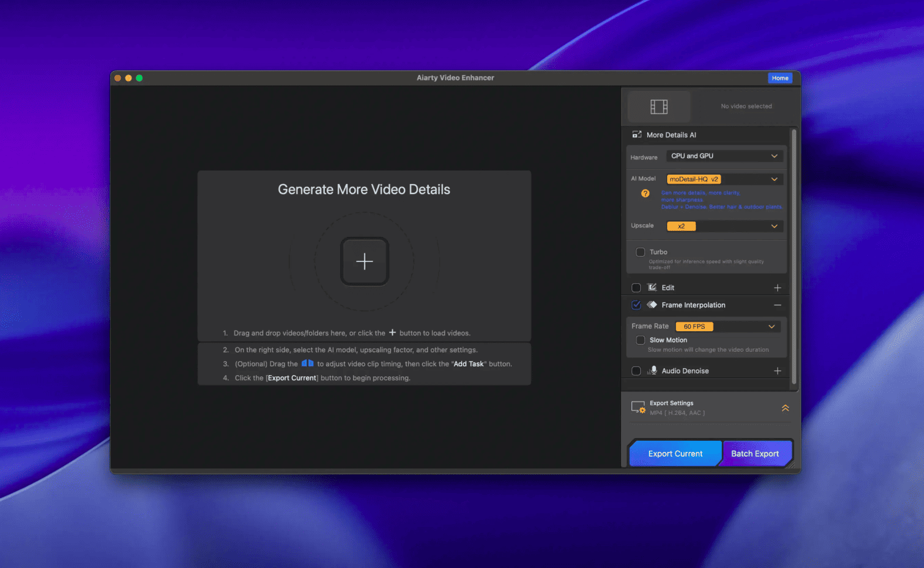The image size is (924, 568).
Task: Expand the Audio Denoise section with plus
Action: coord(777,371)
